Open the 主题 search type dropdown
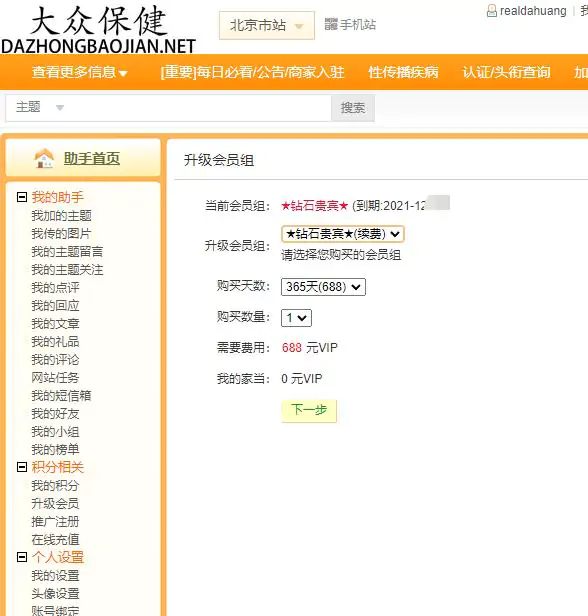 [39, 107]
